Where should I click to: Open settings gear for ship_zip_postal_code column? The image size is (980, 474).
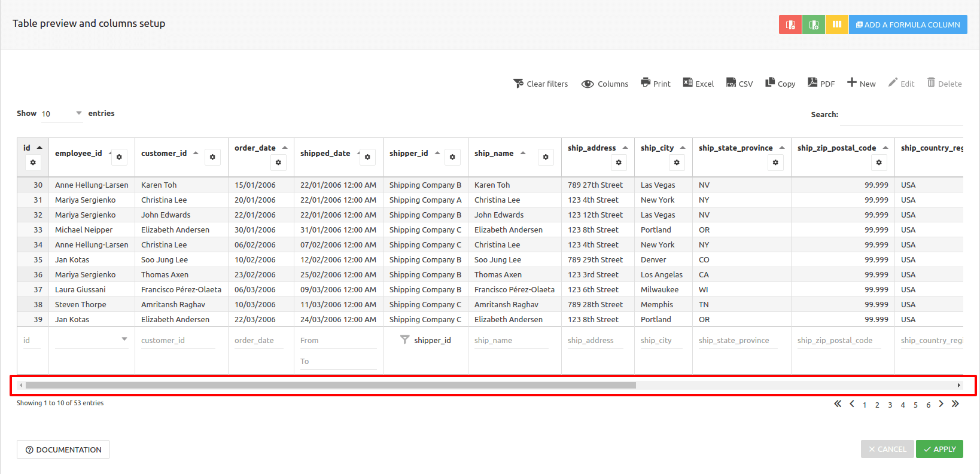879,163
